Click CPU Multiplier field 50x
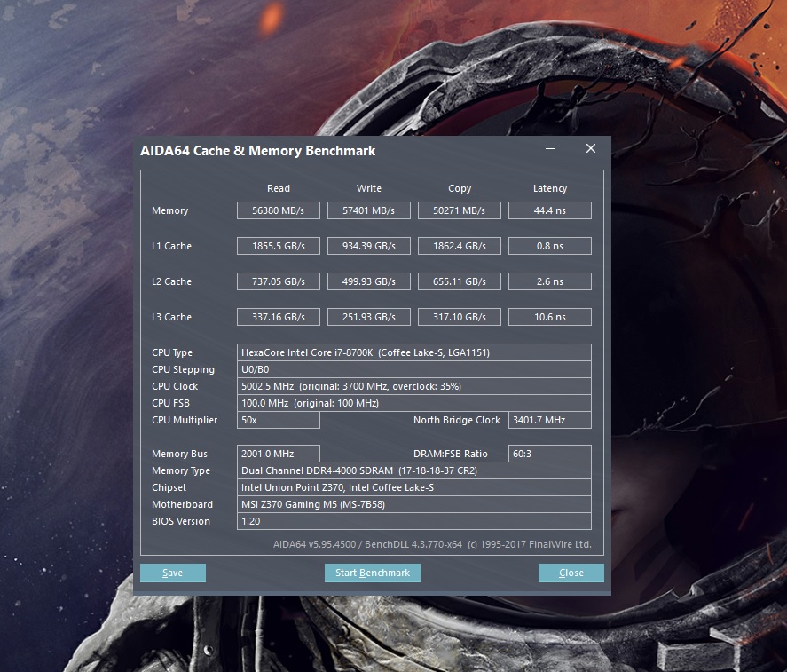The image size is (787, 672). click(278, 420)
